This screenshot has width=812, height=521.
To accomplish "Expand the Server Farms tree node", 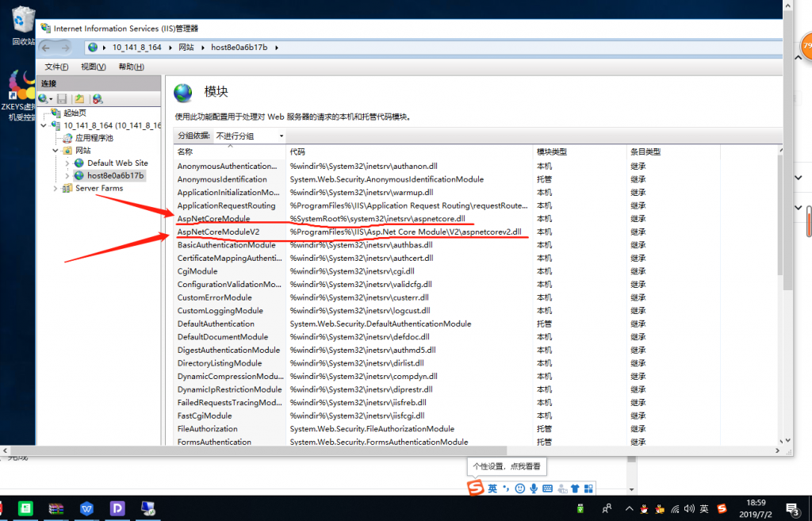I will (56, 188).
